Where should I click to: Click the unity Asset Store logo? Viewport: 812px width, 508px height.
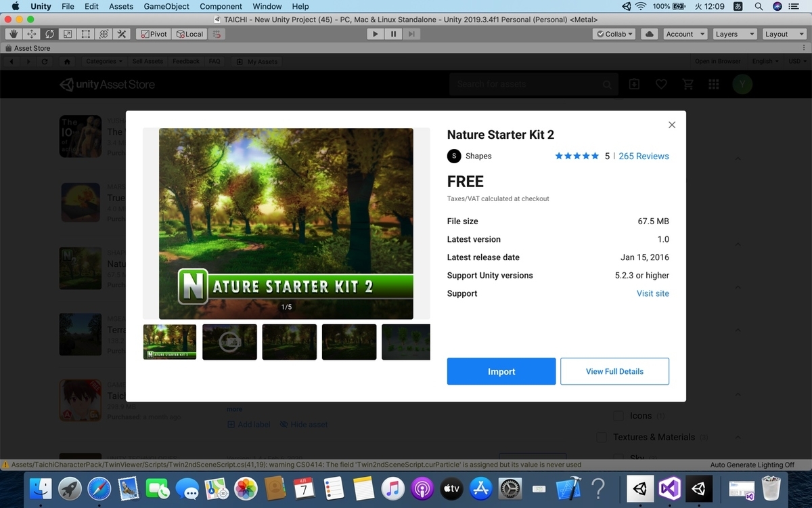click(108, 85)
